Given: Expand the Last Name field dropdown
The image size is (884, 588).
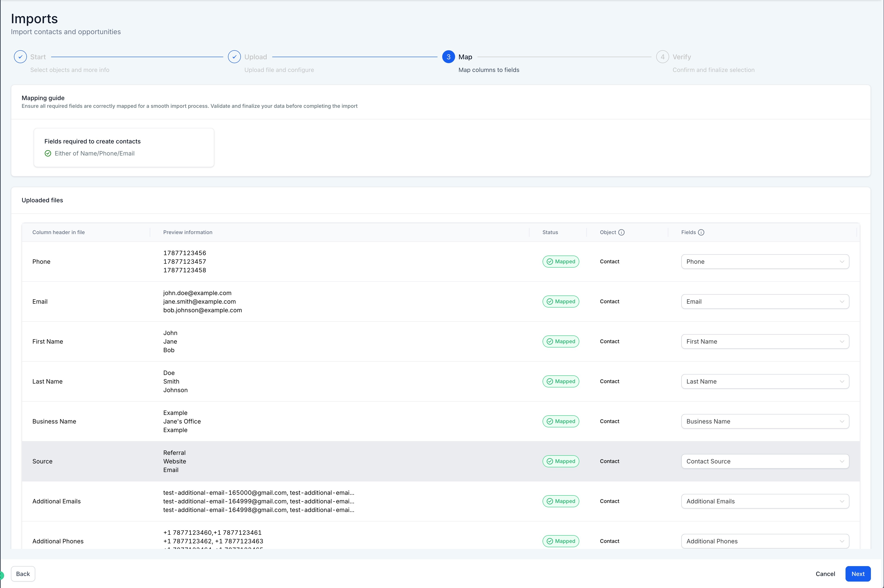Looking at the screenshot, I should coord(765,381).
